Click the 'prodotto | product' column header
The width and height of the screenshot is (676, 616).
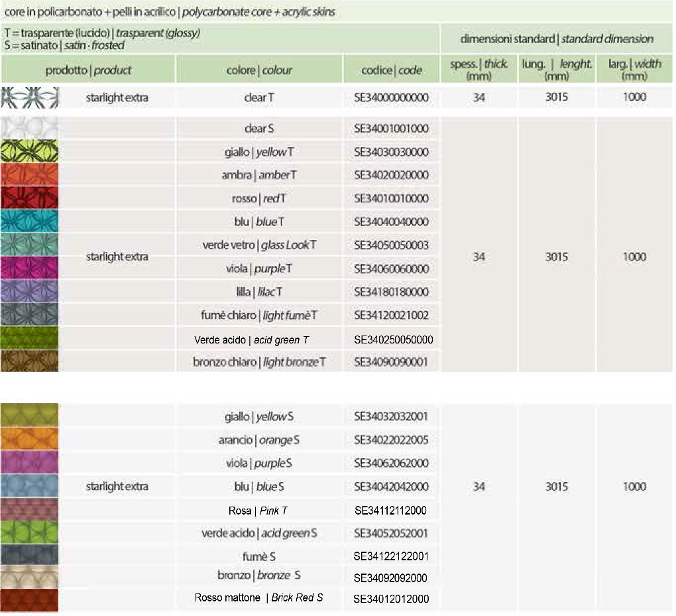[88, 70]
